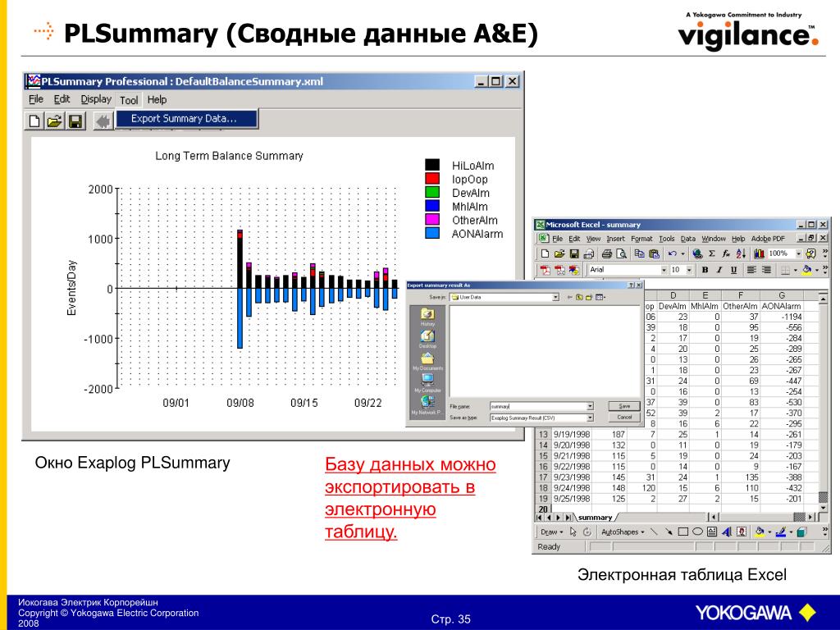Click next sheet navigation arrow in Excel

pos(558,518)
